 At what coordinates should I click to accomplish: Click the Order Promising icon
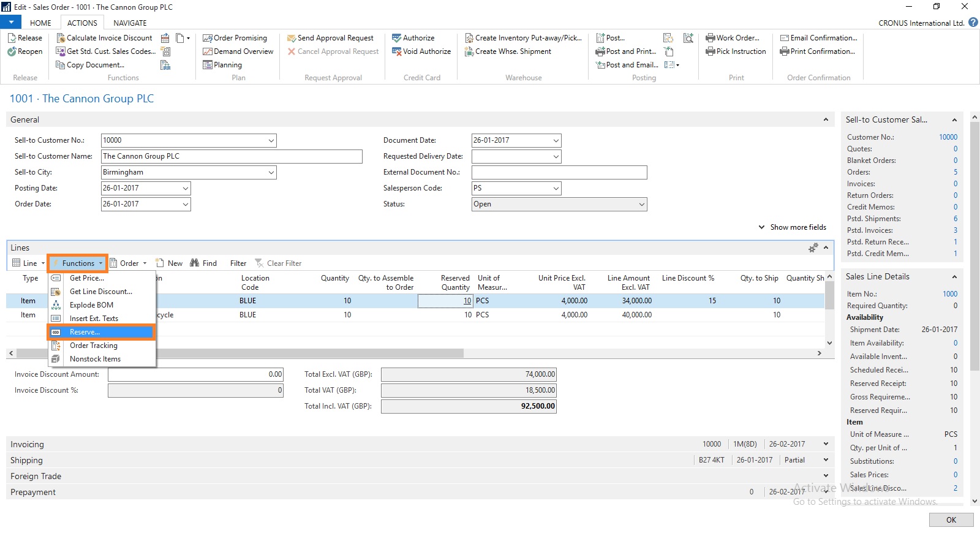click(x=208, y=38)
